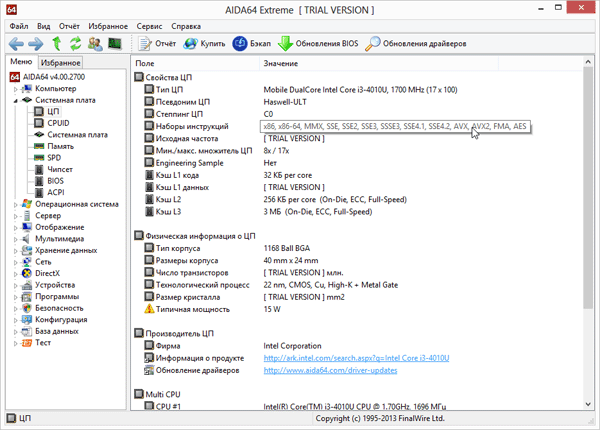Image resolution: width=600 pixels, height=430 pixels.
Task: Switch to the Меню tab
Action: pyautogui.click(x=21, y=62)
